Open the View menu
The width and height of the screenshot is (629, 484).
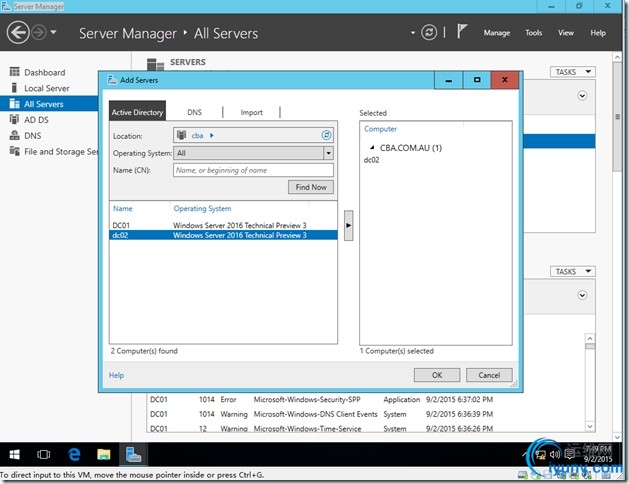coord(566,33)
